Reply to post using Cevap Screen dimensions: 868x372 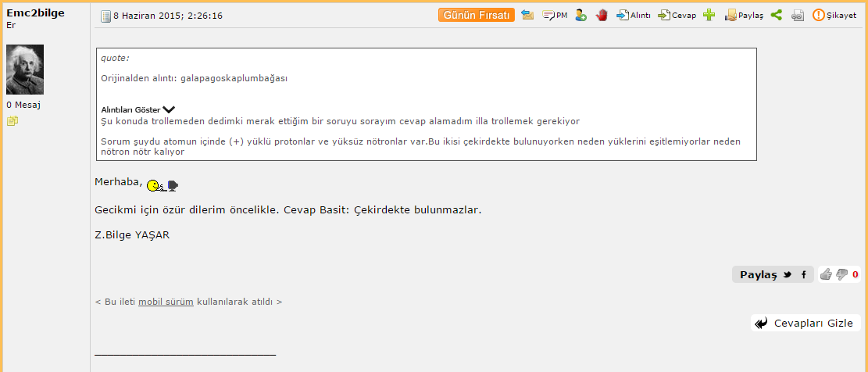pos(677,16)
